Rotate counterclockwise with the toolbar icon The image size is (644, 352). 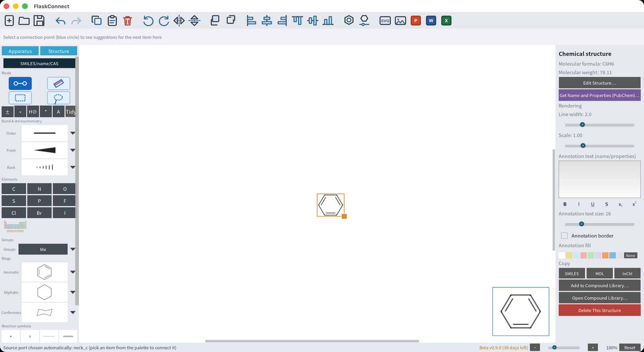click(x=148, y=21)
